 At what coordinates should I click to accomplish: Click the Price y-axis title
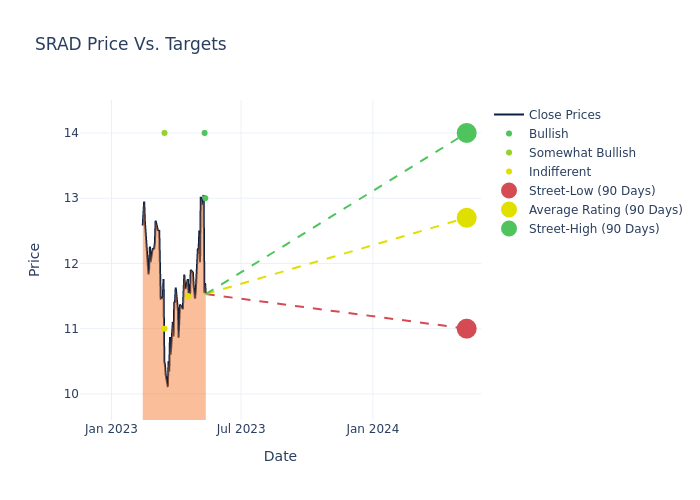pyautogui.click(x=35, y=259)
